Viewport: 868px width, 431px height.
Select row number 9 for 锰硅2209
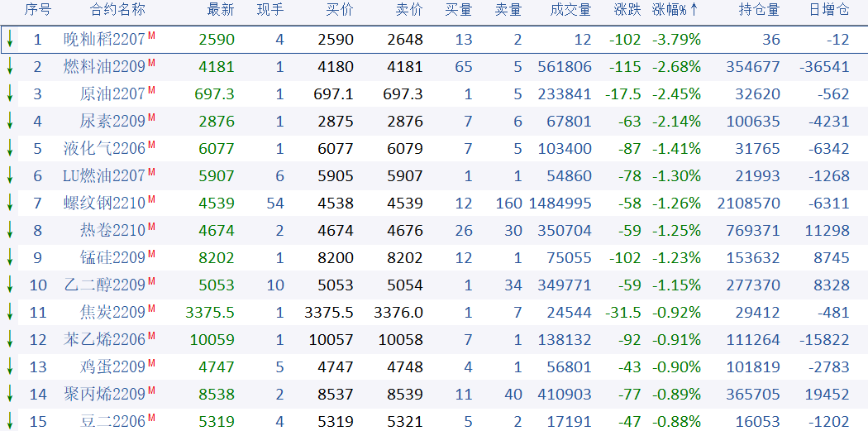38,258
